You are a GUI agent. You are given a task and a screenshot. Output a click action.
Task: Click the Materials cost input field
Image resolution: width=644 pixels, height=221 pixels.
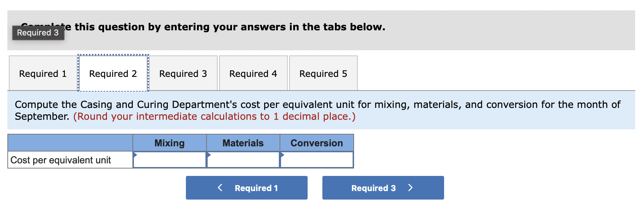pyautogui.click(x=243, y=160)
